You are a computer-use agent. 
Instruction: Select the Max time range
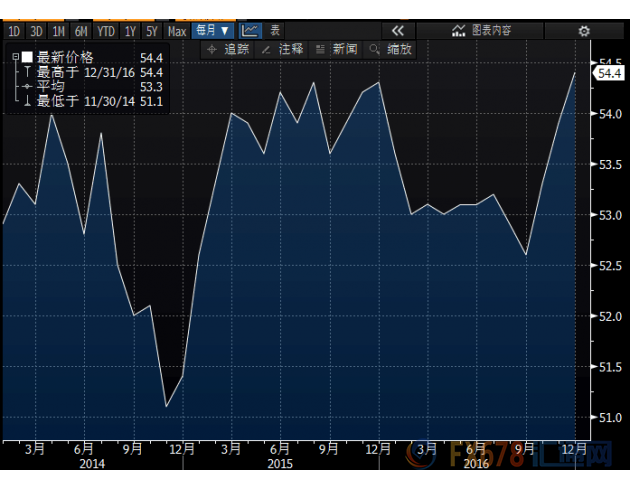pos(177,31)
